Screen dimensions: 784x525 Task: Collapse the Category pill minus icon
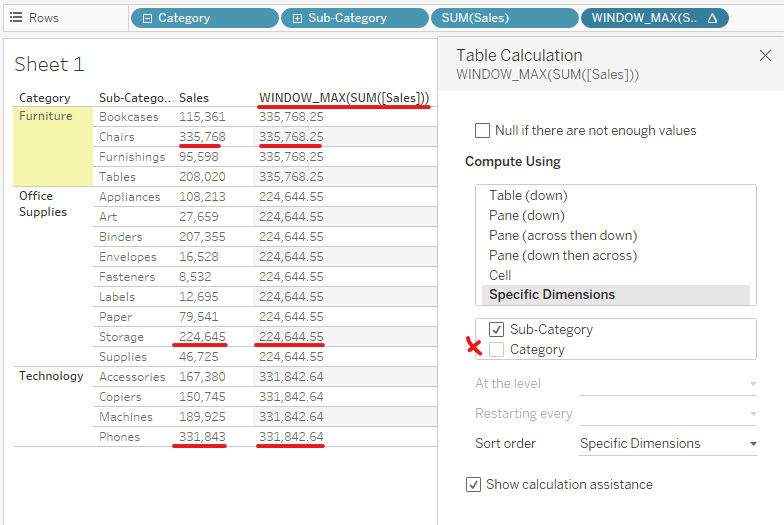coord(147,18)
